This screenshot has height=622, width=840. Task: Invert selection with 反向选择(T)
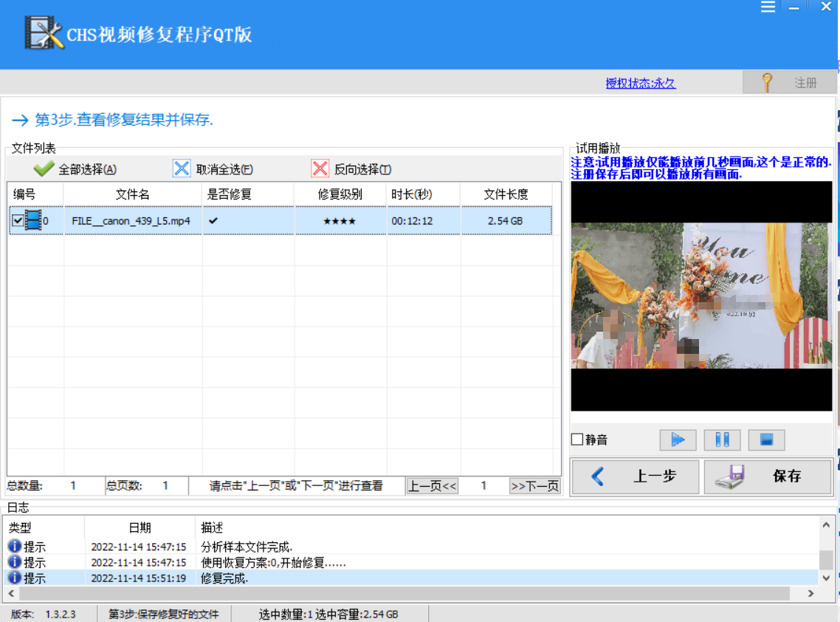point(351,169)
